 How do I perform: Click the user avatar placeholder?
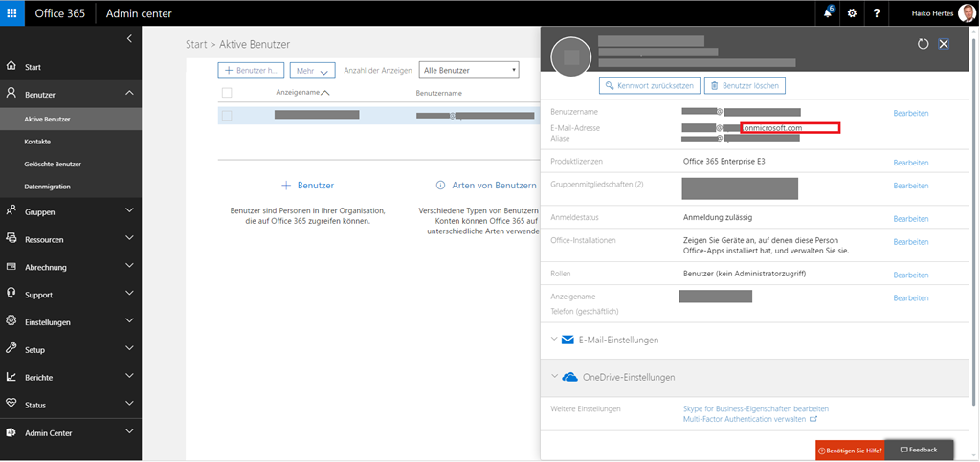click(571, 57)
